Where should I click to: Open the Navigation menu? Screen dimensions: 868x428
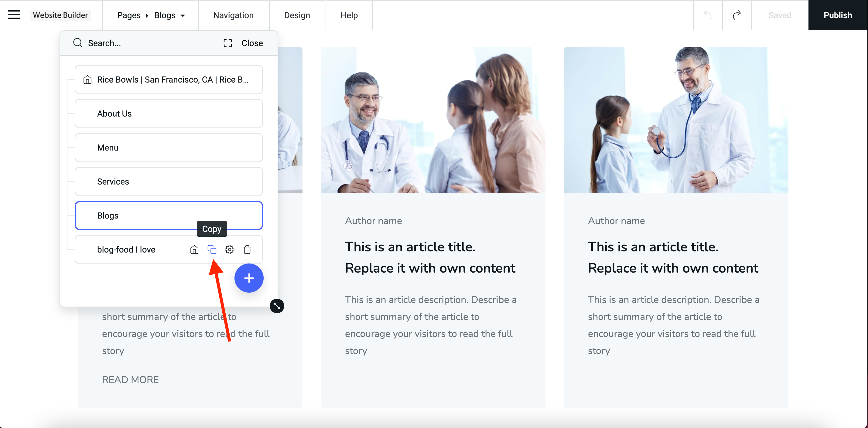(233, 15)
